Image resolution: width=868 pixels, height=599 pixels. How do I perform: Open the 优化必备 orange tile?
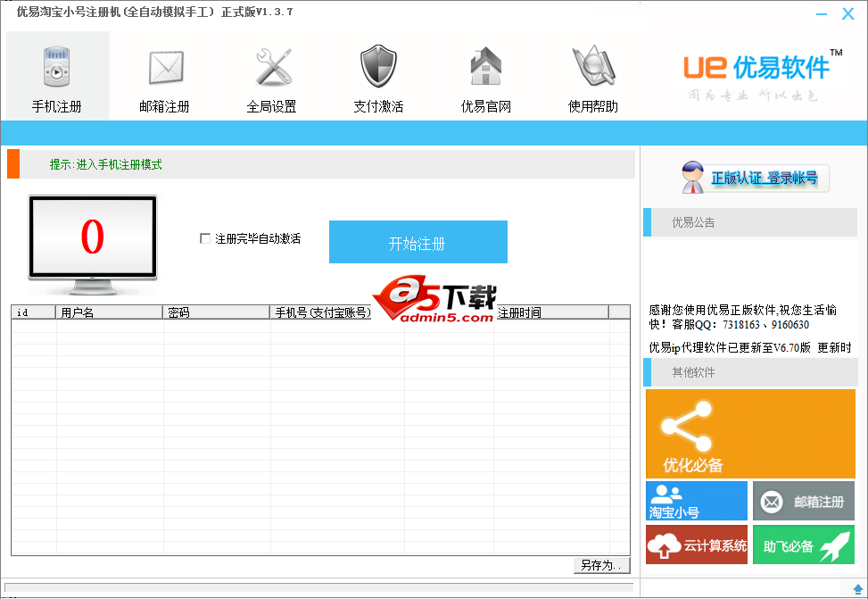[x=750, y=433]
